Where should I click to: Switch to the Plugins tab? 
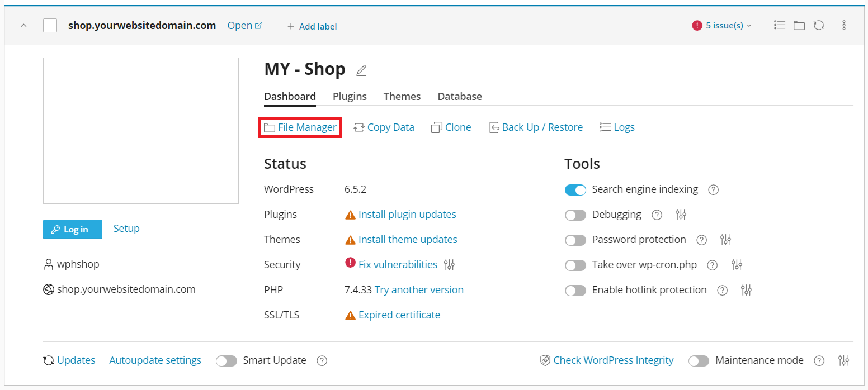click(350, 96)
